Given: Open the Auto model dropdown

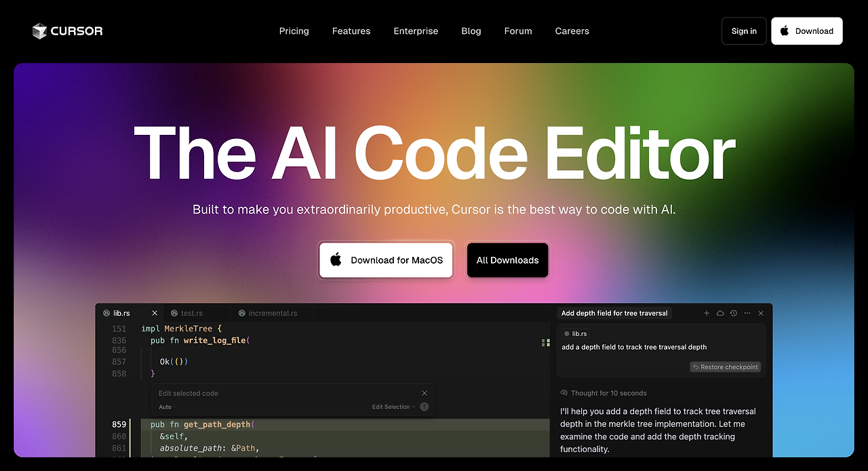Looking at the screenshot, I should pyautogui.click(x=167, y=407).
